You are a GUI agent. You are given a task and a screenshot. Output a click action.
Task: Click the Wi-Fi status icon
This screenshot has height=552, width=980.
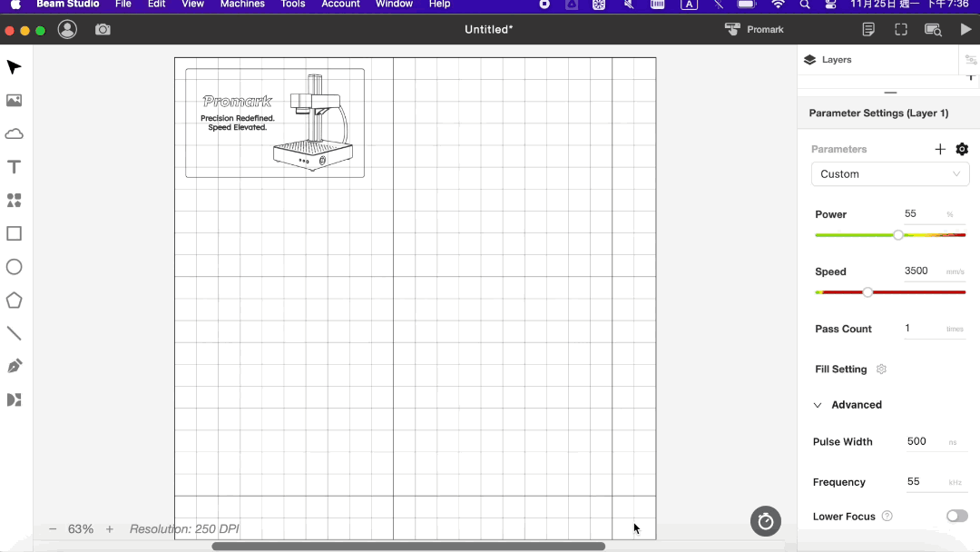click(x=778, y=5)
